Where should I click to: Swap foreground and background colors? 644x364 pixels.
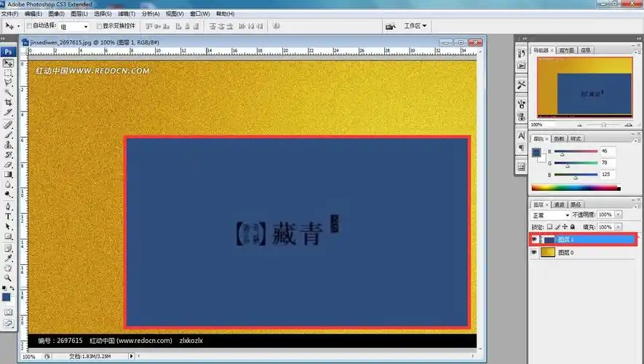(x=12, y=288)
